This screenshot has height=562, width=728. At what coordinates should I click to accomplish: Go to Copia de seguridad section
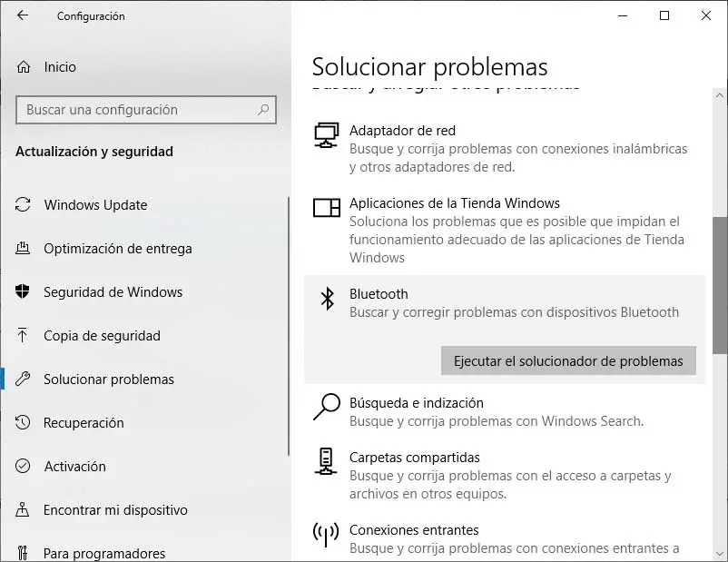pyautogui.click(x=102, y=336)
